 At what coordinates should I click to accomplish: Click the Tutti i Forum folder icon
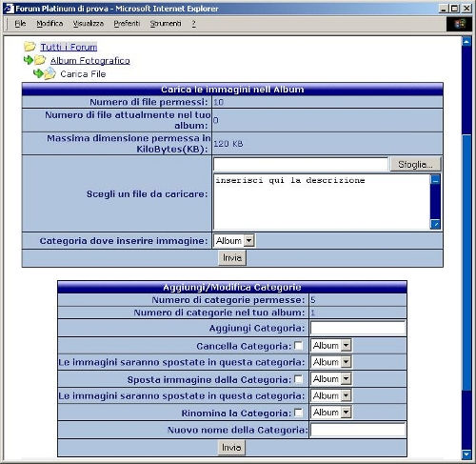point(30,47)
